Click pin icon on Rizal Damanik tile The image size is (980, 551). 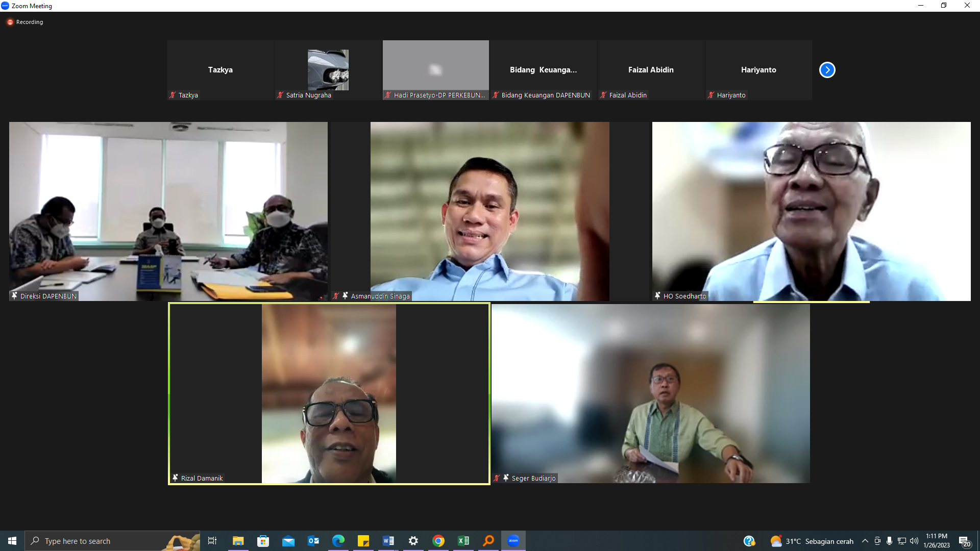pyautogui.click(x=175, y=478)
